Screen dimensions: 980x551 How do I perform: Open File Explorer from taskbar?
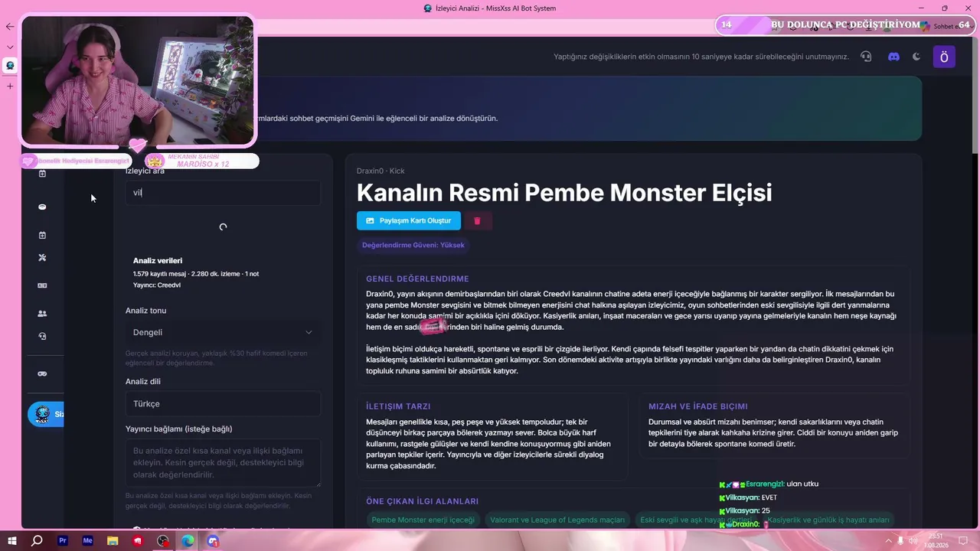[x=113, y=541]
